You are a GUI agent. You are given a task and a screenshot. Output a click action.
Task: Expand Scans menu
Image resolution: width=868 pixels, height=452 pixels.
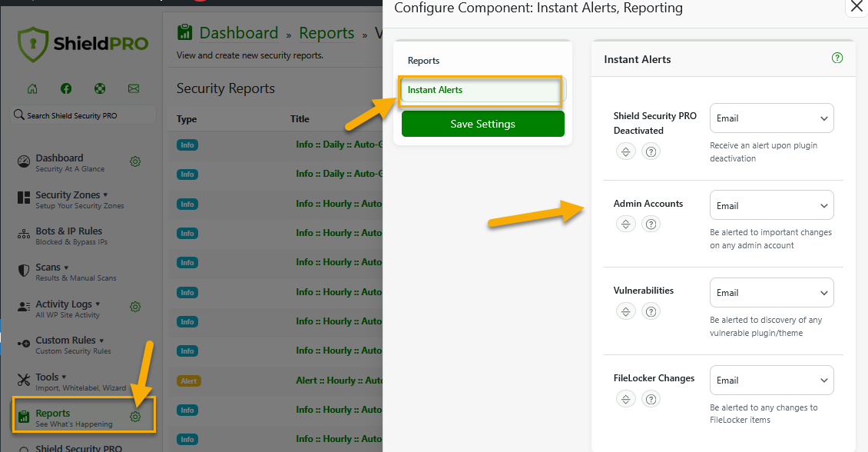coord(66,268)
